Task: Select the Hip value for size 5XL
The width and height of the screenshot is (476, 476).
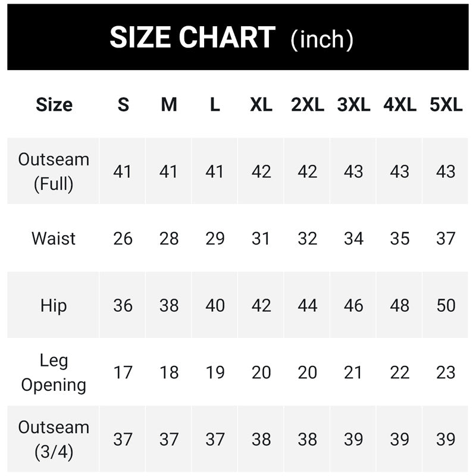Action: pyautogui.click(x=446, y=306)
